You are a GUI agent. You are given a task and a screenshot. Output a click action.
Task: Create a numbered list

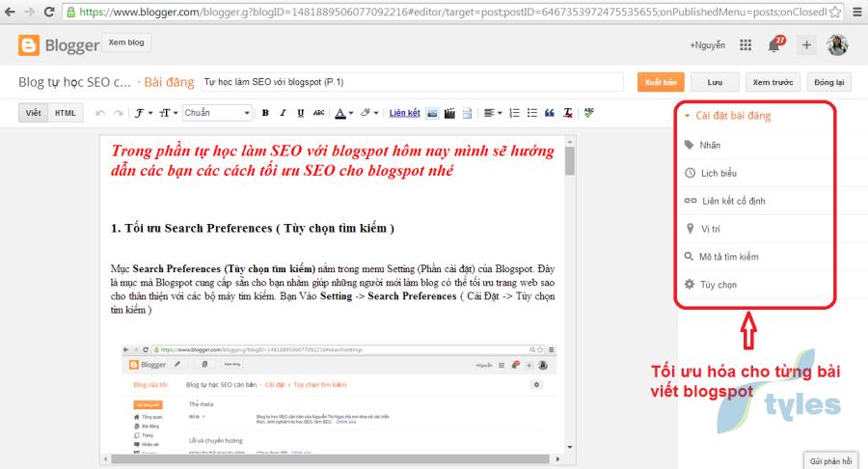click(x=514, y=113)
